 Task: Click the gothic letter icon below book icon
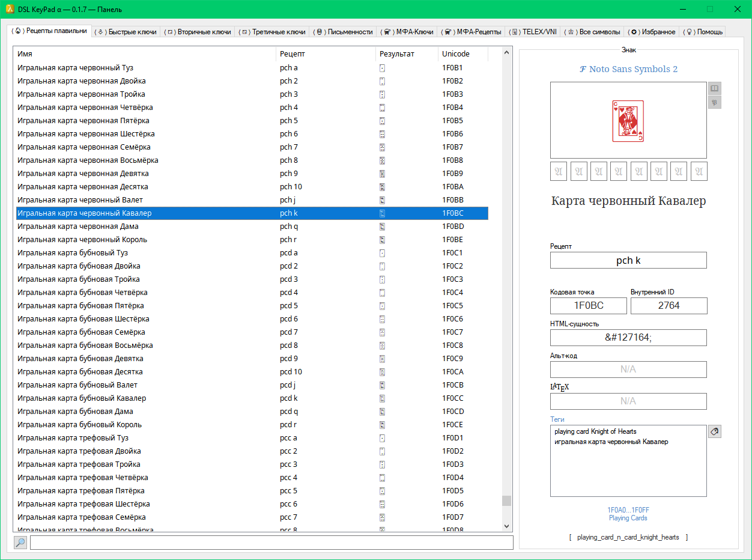point(714,102)
